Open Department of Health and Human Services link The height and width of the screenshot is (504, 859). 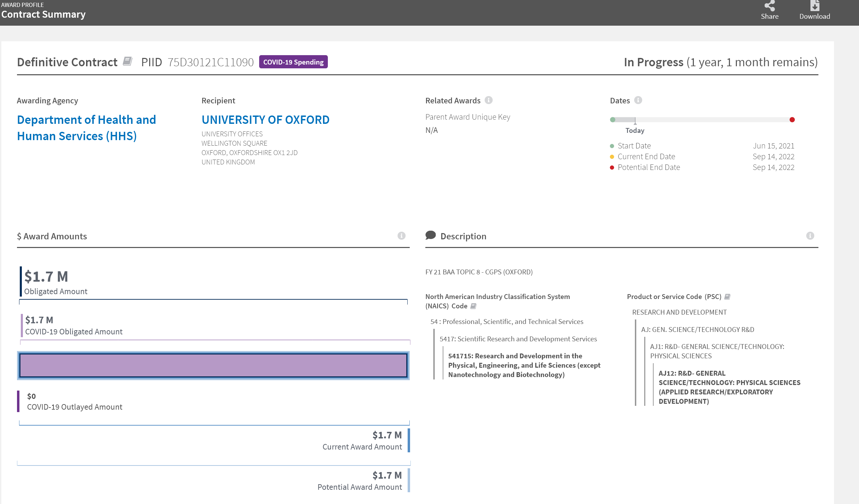pos(86,128)
